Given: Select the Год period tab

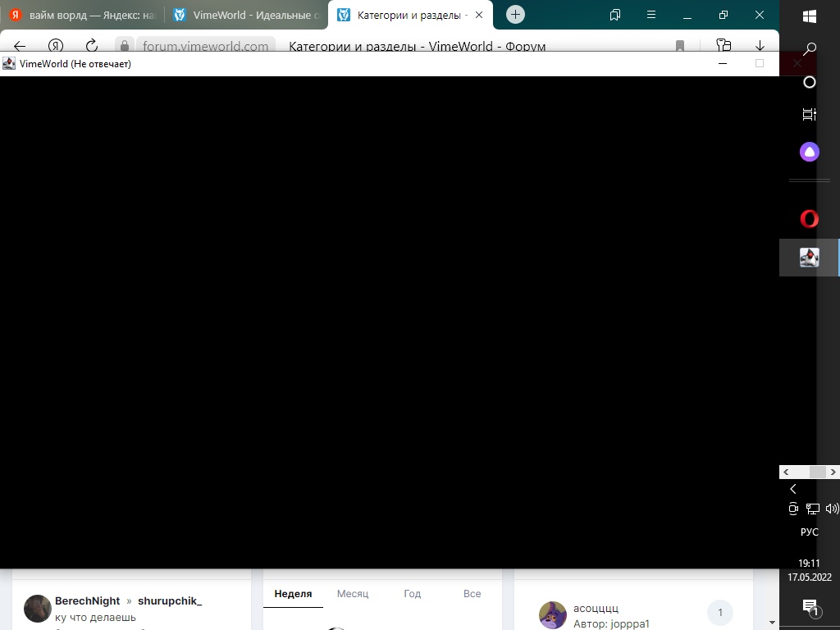Looking at the screenshot, I should 413,594.
